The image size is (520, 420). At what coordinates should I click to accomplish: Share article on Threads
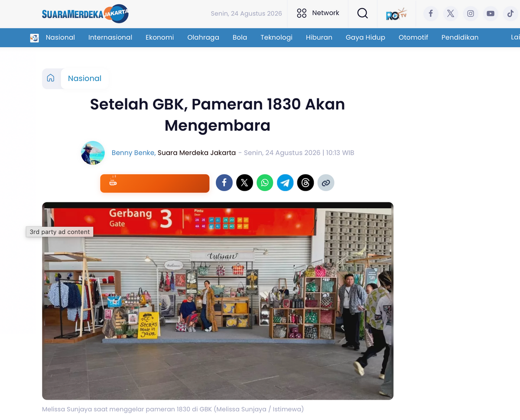tap(305, 183)
